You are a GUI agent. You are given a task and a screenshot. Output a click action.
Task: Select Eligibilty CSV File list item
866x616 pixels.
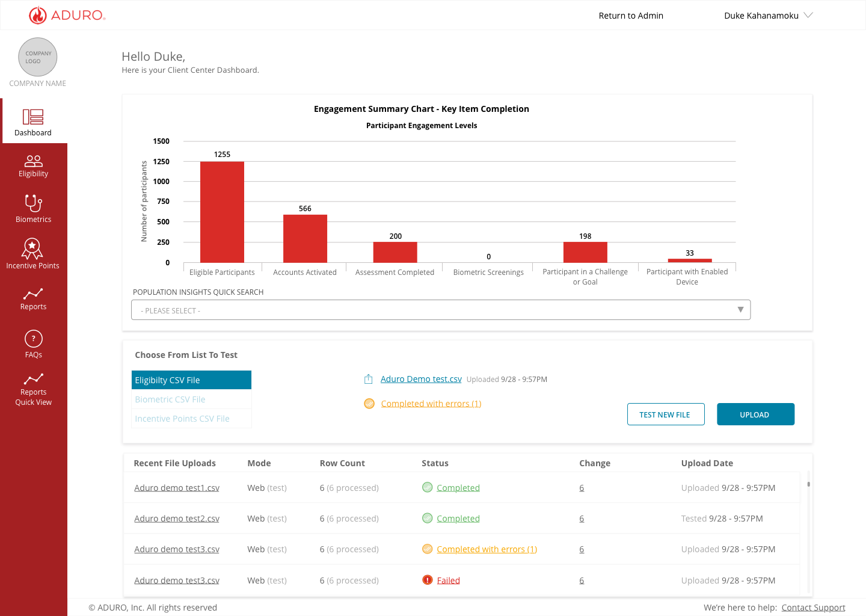click(x=191, y=380)
